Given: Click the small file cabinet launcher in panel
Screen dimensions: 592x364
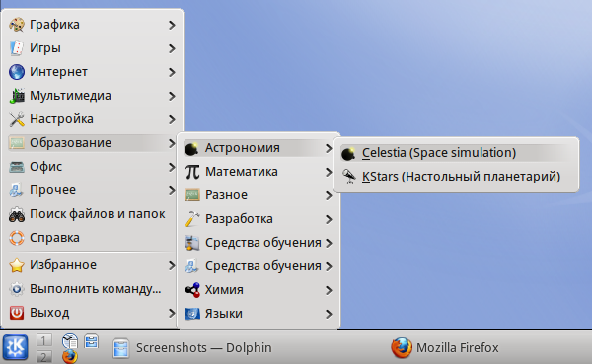Looking at the screenshot, I should coord(92,341).
